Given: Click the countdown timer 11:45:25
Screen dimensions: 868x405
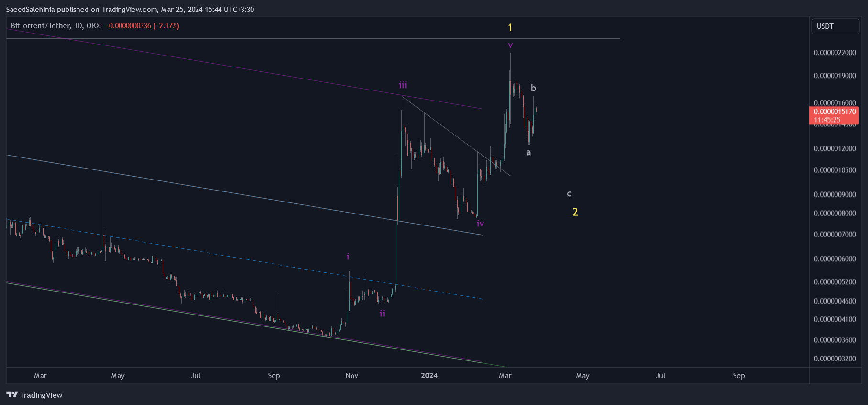Looking at the screenshot, I should (x=827, y=120).
